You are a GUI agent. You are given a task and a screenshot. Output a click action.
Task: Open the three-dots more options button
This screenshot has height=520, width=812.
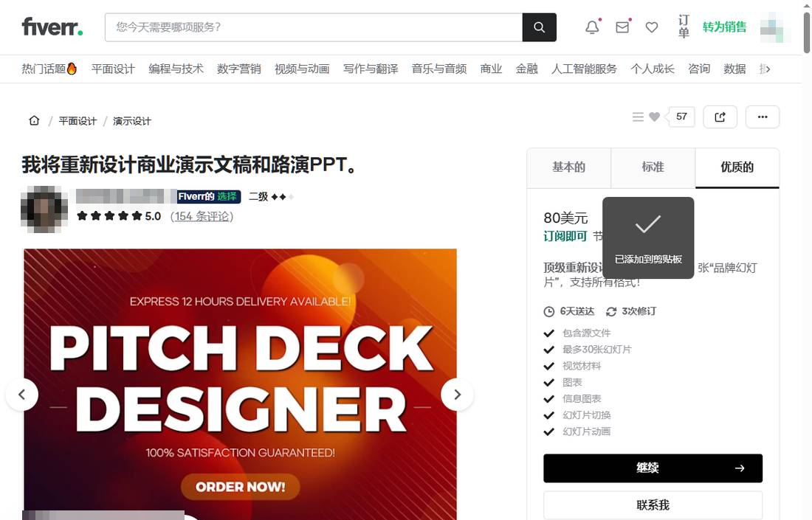[x=763, y=117]
